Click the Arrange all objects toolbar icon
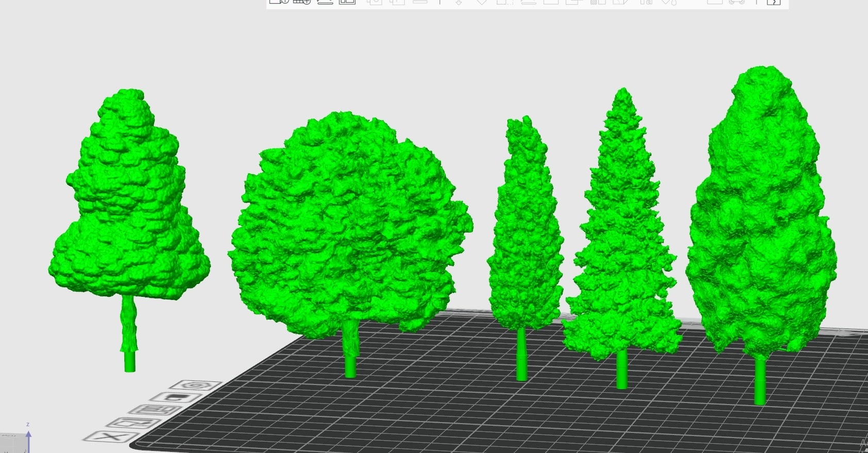This screenshot has height=453, width=868. click(x=347, y=2)
